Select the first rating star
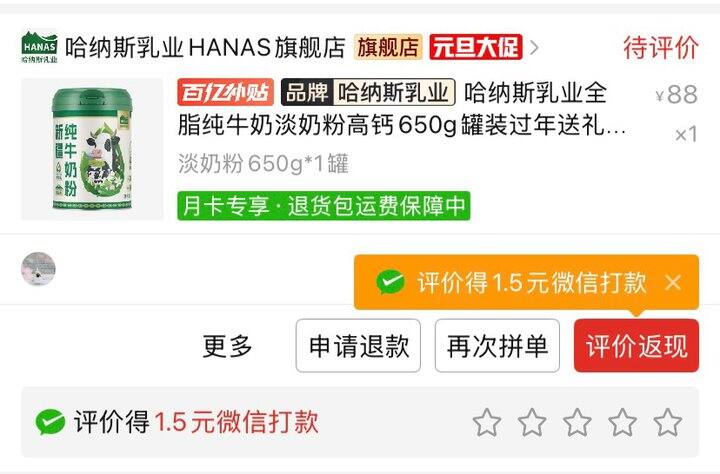The image size is (720, 474). tap(487, 422)
